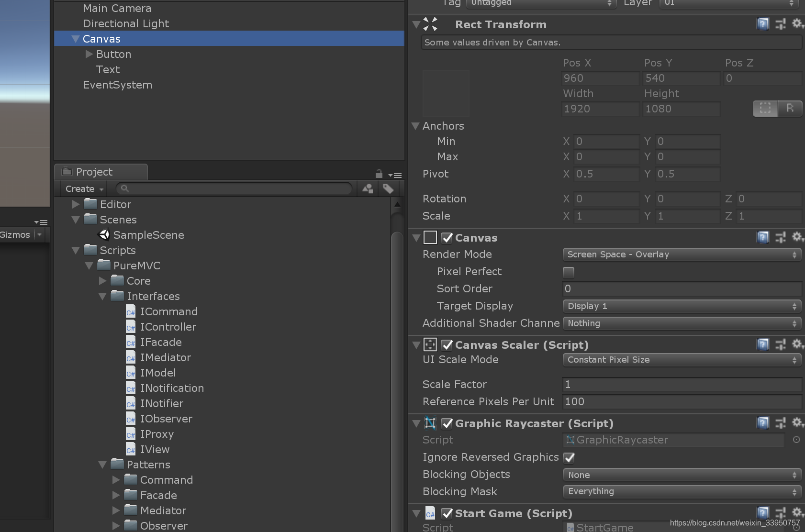Enable the Pixel Perfect checkbox
The width and height of the screenshot is (805, 532).
coord(569,272)
